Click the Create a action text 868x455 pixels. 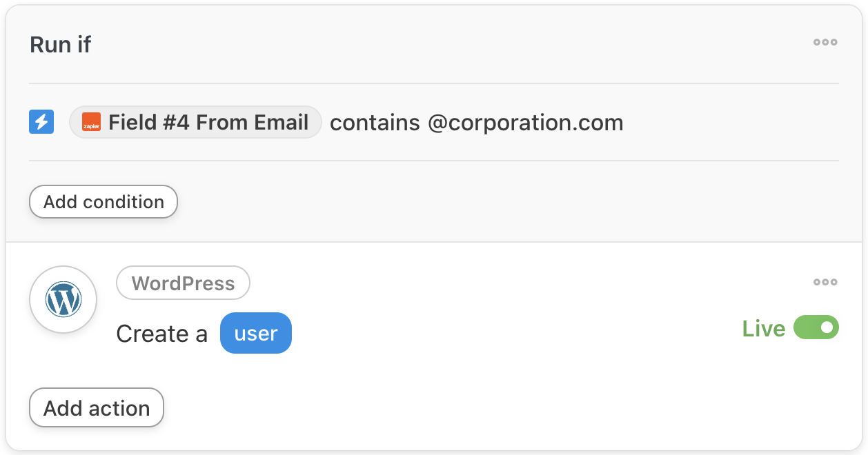161,334
